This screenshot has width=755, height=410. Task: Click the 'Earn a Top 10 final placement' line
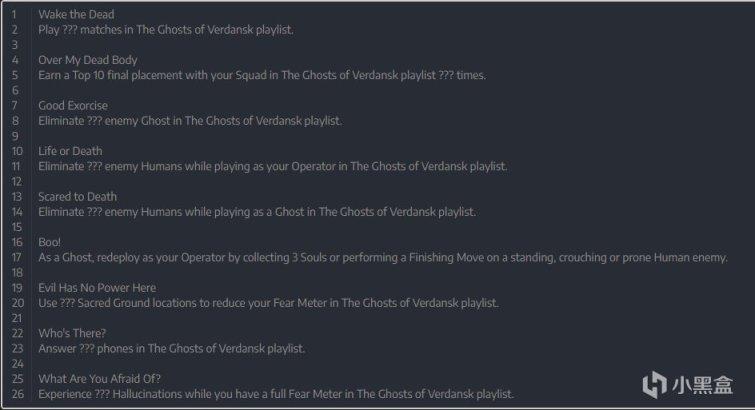tap(262, 75)
